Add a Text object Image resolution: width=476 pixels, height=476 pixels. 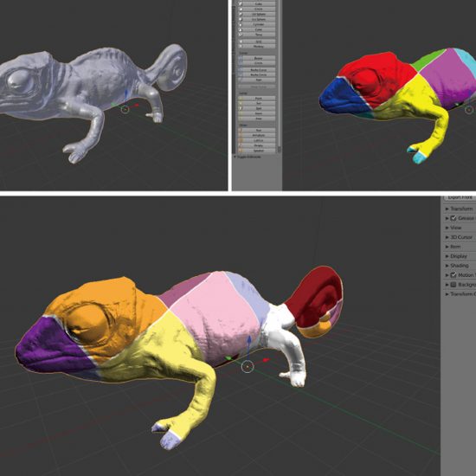pyautogui.click(x=257, y=130)
